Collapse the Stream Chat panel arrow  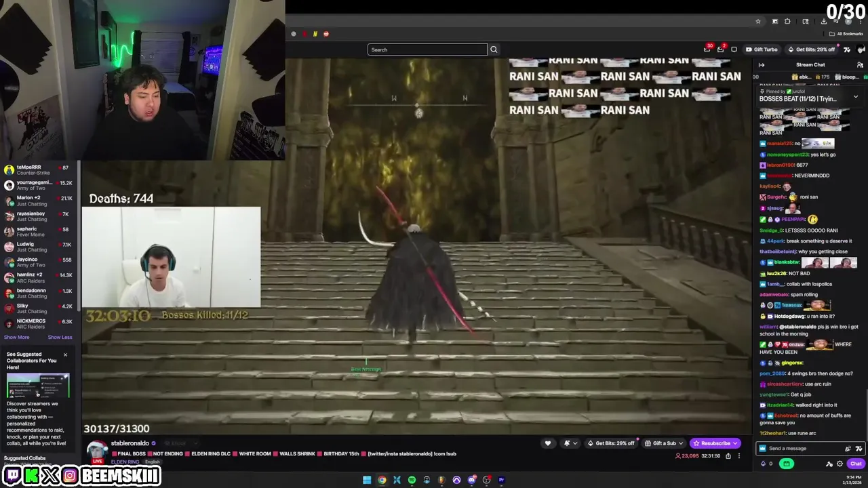coord(762,65)
